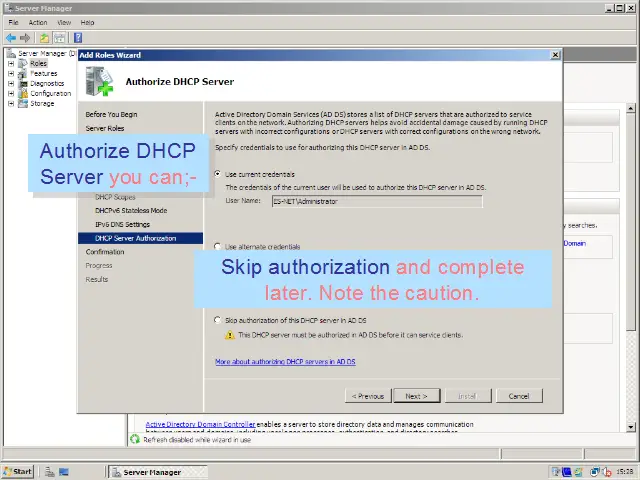Click the Next button
The image size is (640, 480).
417,396
